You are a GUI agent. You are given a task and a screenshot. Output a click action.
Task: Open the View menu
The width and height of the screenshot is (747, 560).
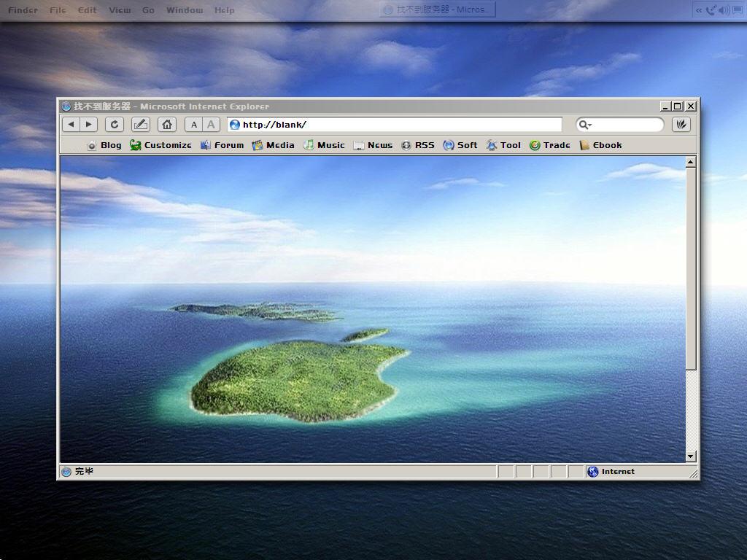120,10
